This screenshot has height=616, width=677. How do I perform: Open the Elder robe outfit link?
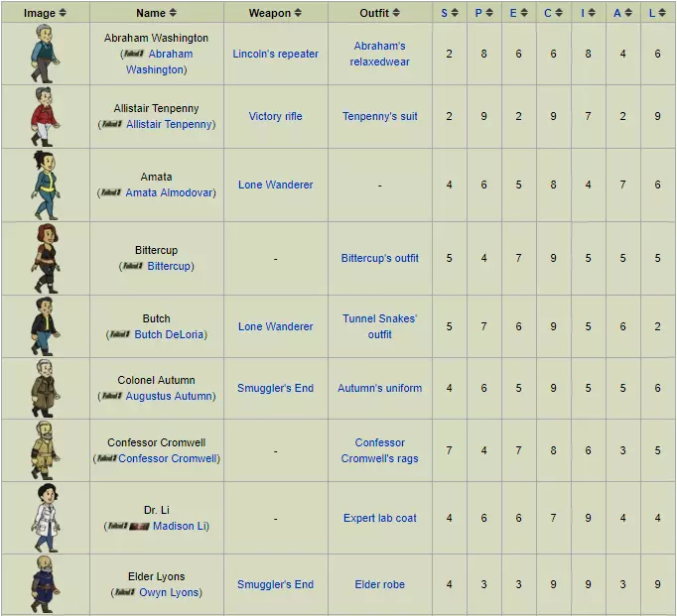pos(379,584)
